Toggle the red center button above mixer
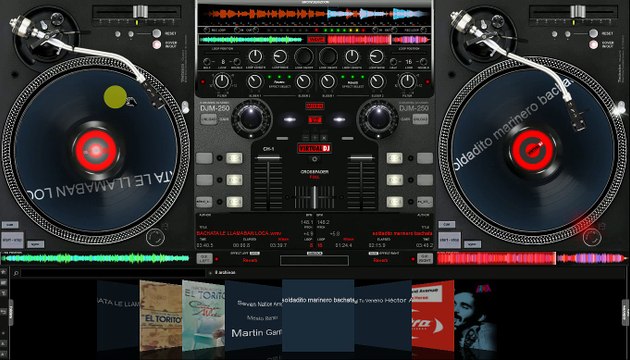This screenshot has width=630, height=360. [x=315, y=119]
